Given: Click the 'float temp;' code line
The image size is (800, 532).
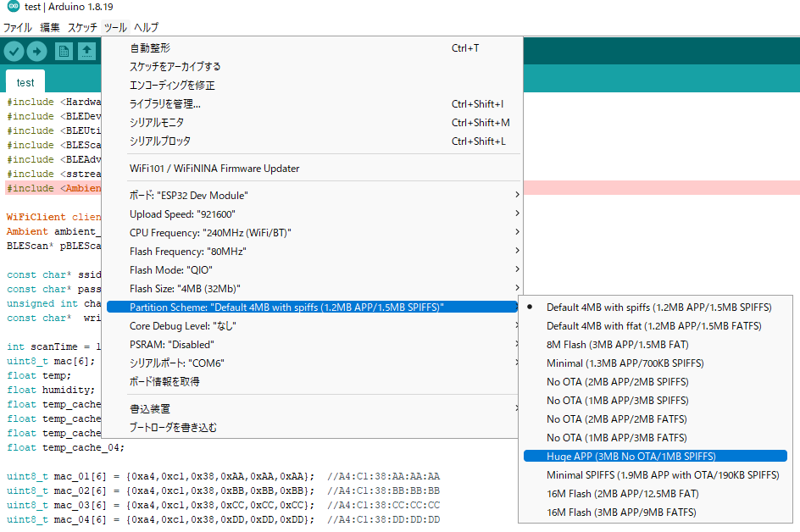Looking at the screenshot, I should tap(39, 375).
